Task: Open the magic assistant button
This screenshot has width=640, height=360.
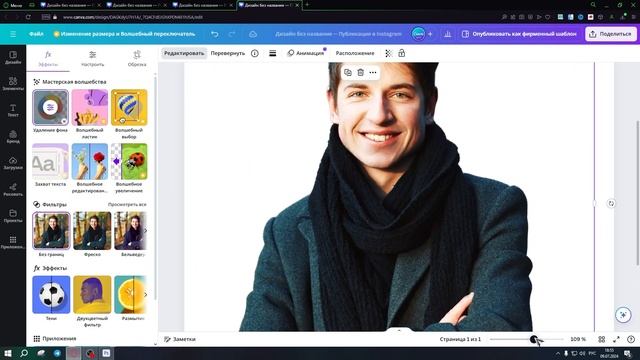Action: point(623,315)
